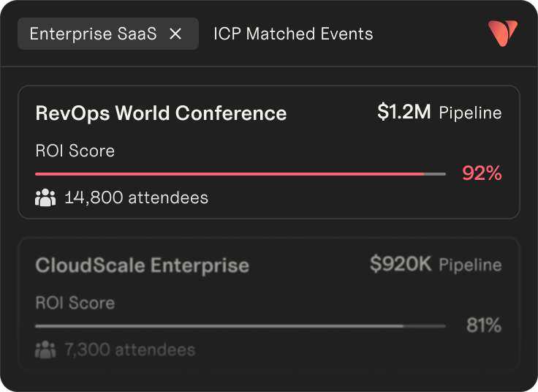This screenshot has width=538, height=392.
Task: Click attendees icon for RevOps World Conference
Action: [x=45, y=197]
